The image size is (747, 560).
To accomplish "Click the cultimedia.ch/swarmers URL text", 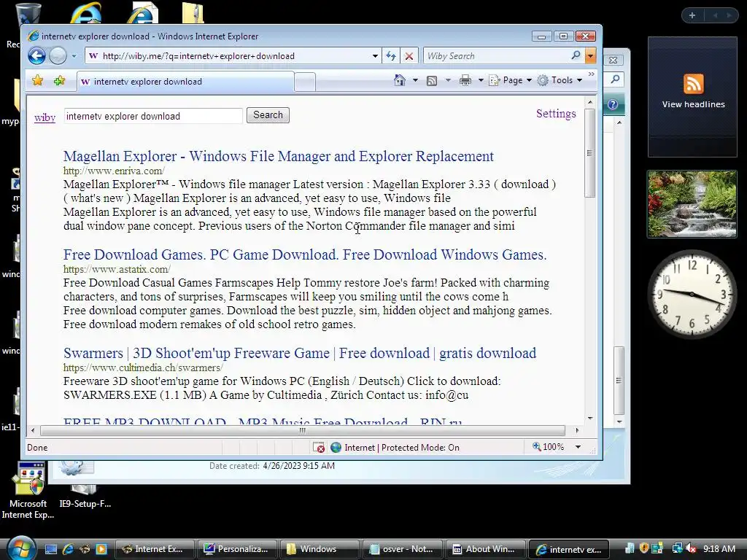I will (143, 367).
